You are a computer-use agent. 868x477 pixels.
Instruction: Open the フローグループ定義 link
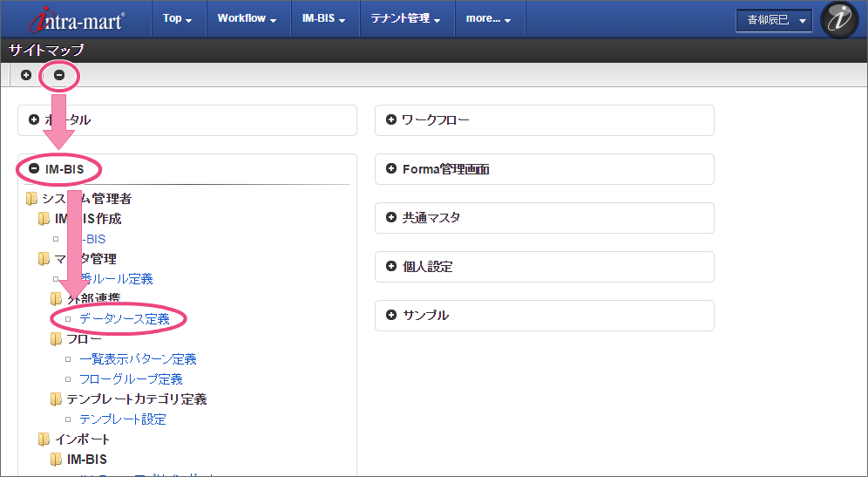[131, 379]
